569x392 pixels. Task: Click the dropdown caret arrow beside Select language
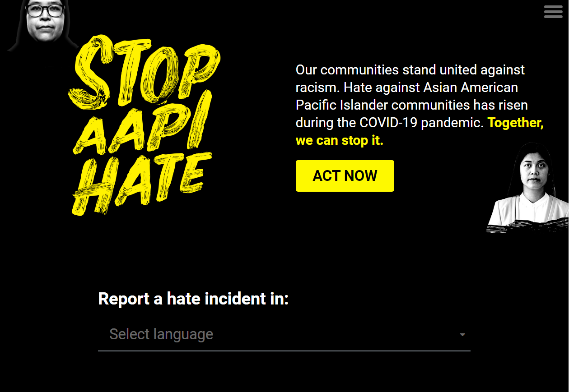(x=462, y=335)
